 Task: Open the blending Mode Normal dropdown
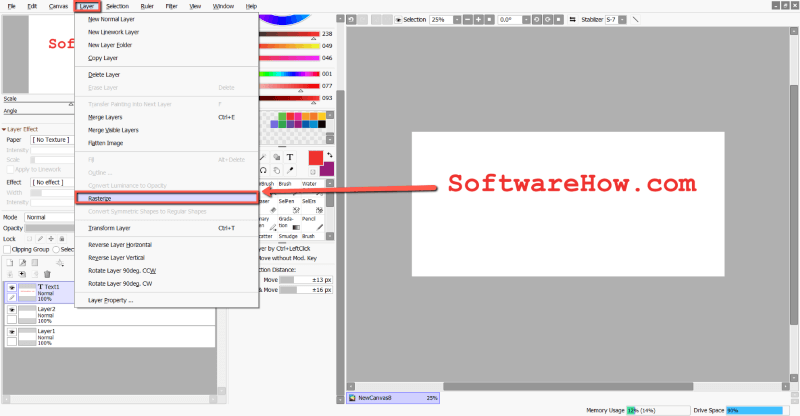(49, 217)
